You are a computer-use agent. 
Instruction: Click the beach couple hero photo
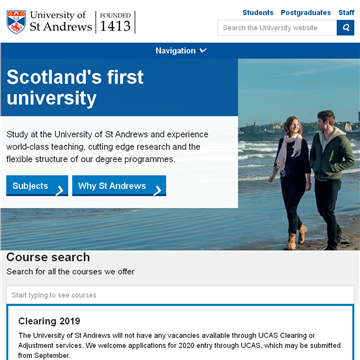coord(299,154)
